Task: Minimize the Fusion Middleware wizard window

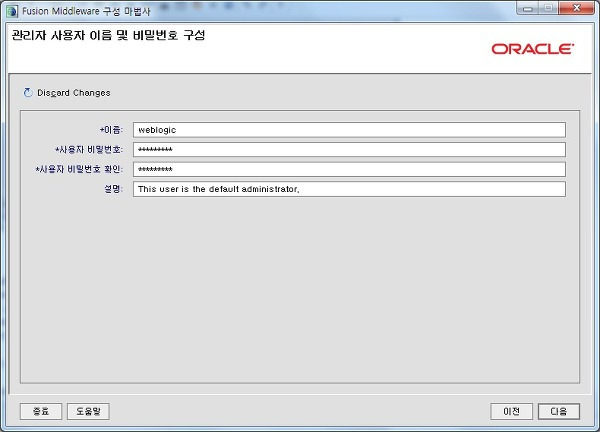Action: [x=528, y=8]
